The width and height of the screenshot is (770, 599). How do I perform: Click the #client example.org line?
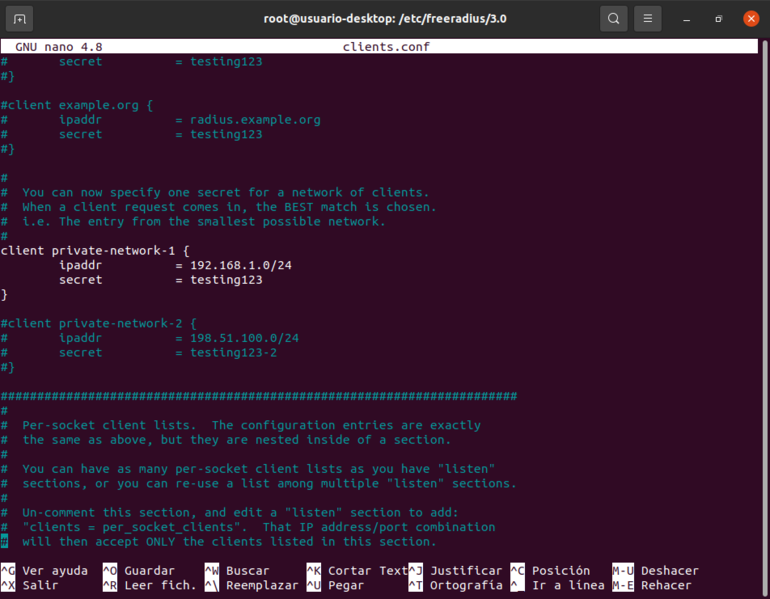tap(77, 105)
